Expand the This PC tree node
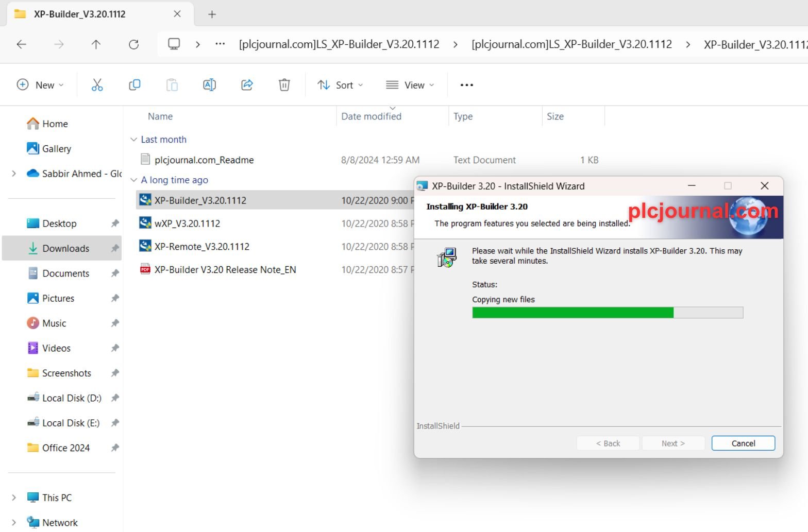 14,497
